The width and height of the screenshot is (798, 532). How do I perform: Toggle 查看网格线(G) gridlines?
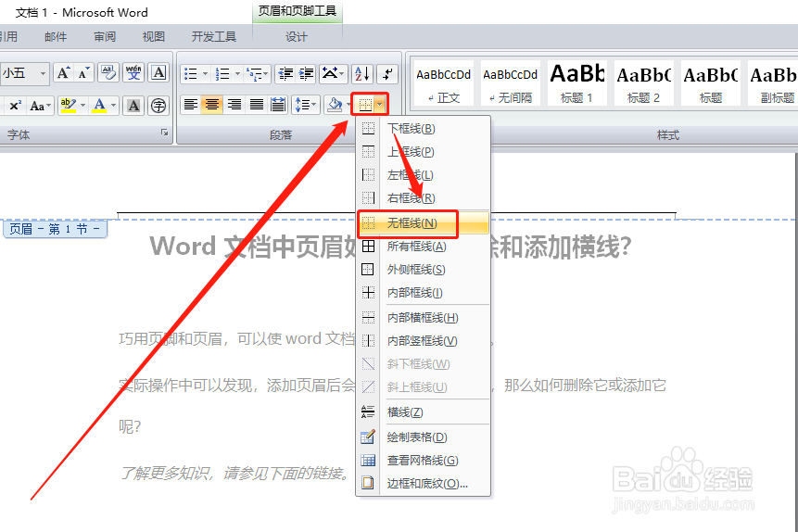pyautogui.click(x=423, y=461)
